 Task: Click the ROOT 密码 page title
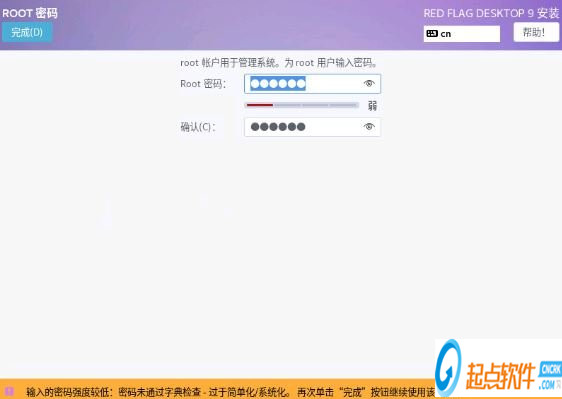click(x=30, y=13)
